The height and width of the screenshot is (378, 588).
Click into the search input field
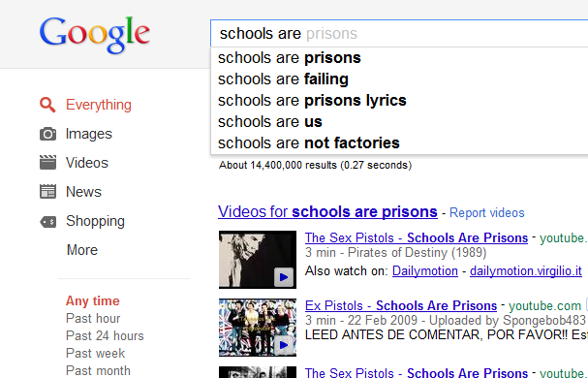pyautogui.click(x=399, y=33)
